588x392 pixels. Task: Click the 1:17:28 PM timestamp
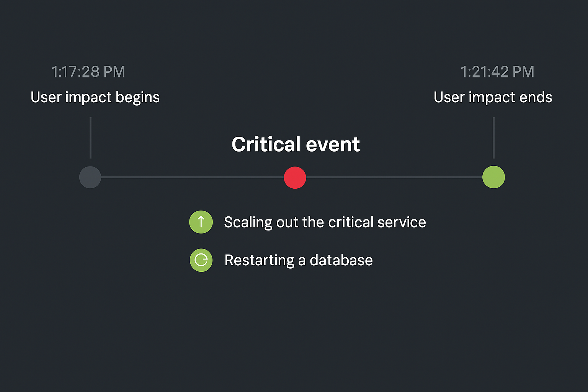click(88, 72)
